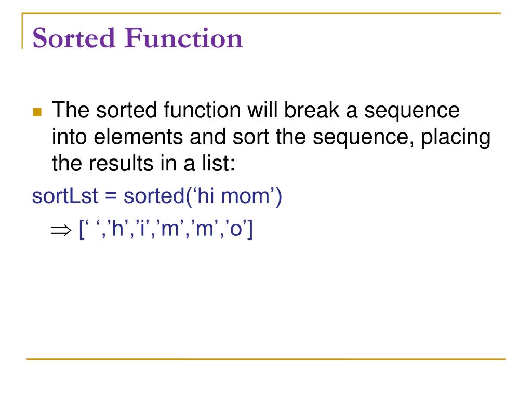Click the 'hi mom' string argument
This screenshot has width=532, height=399.
click(x=234, y=196)
